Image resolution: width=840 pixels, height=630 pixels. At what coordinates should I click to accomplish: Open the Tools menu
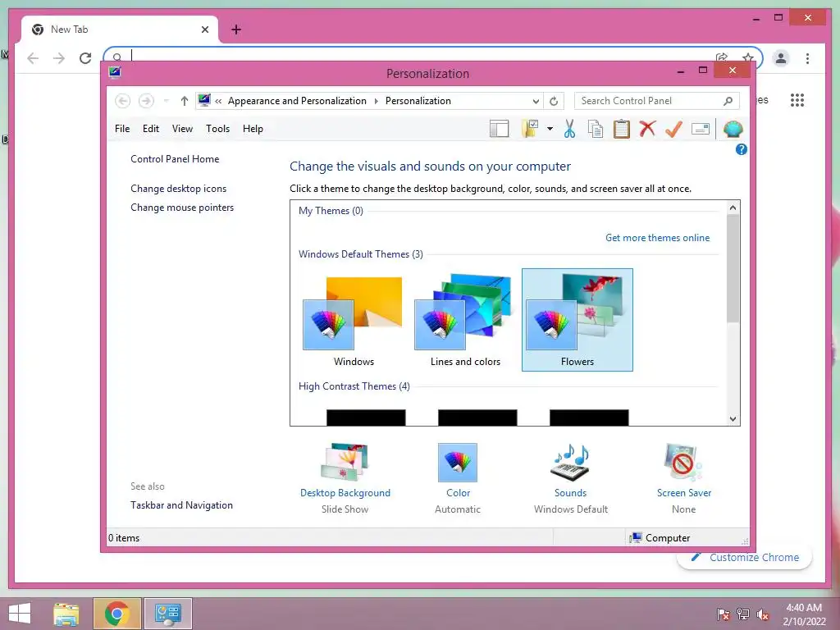coord(217,129)
